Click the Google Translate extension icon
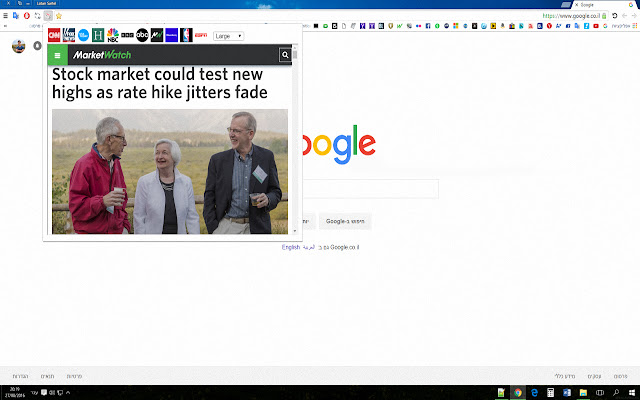640x400 pixels. [x=16, y=16]
